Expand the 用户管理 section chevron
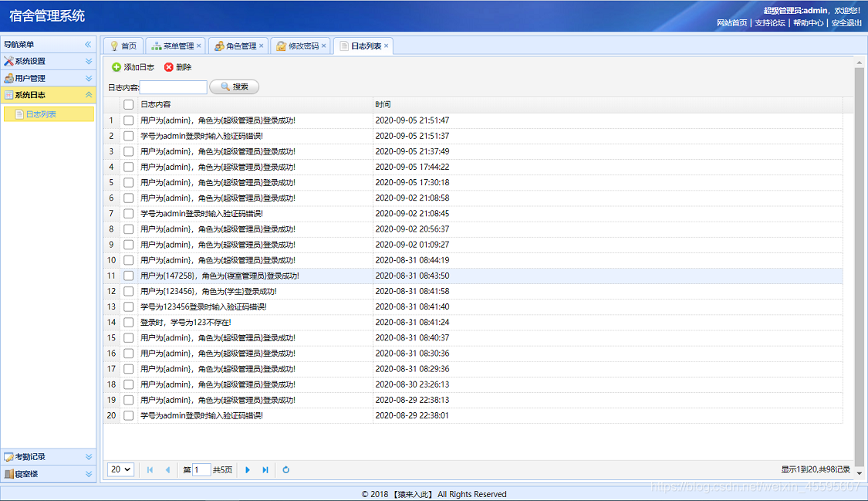The width and height of the screenshot is (868, 501). (89, 78)
